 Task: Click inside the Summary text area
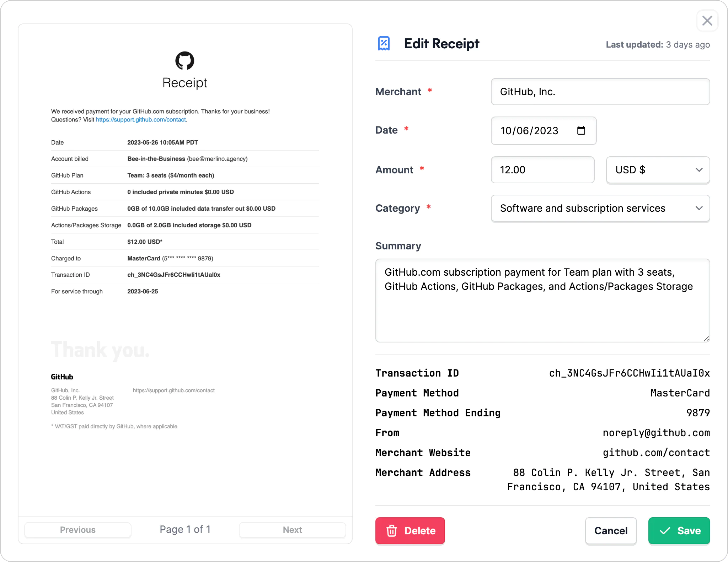[542, 300]
